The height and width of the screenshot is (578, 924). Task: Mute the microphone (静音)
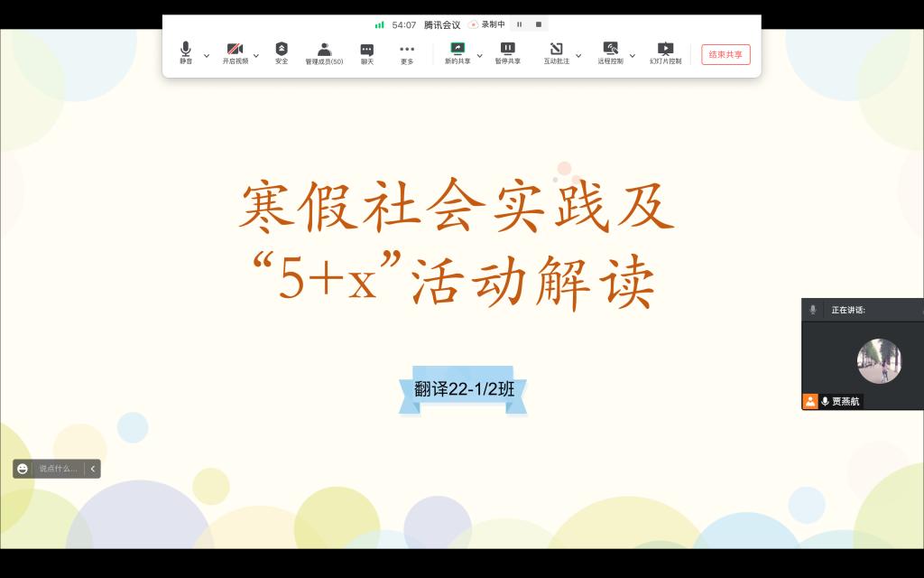185,52
